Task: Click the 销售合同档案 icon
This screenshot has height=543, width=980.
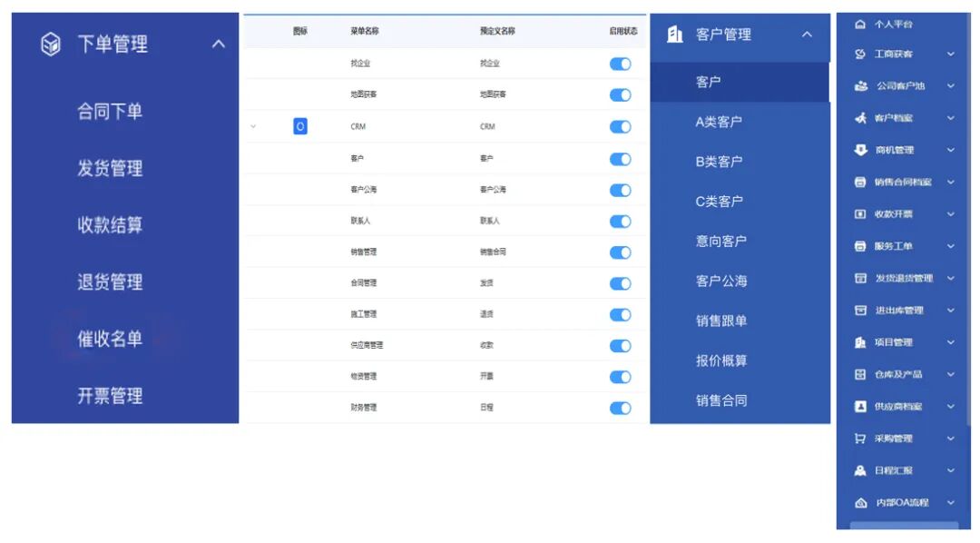Action: tap(860, 182)
